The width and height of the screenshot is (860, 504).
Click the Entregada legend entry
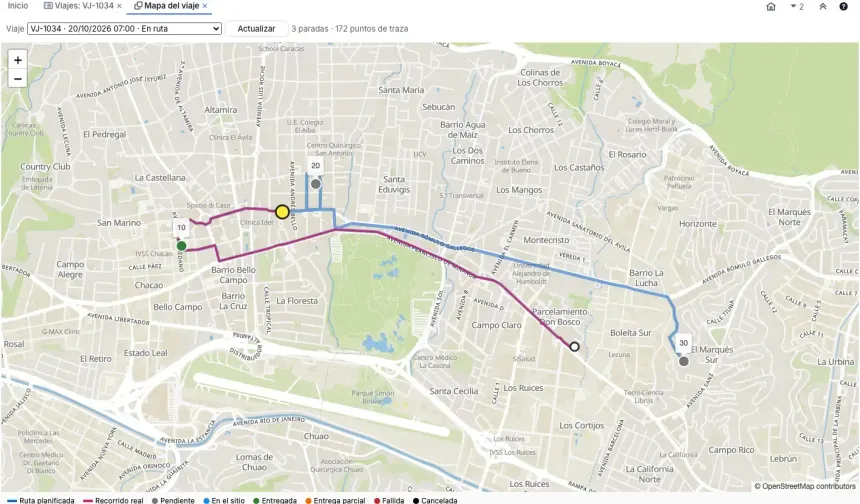(x=275, y=500)
